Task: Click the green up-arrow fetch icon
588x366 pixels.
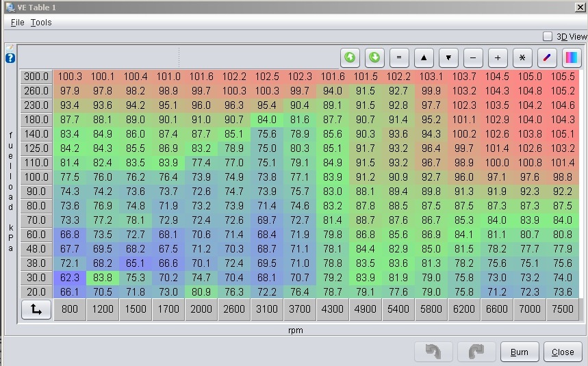Action: tap(350, 57)
